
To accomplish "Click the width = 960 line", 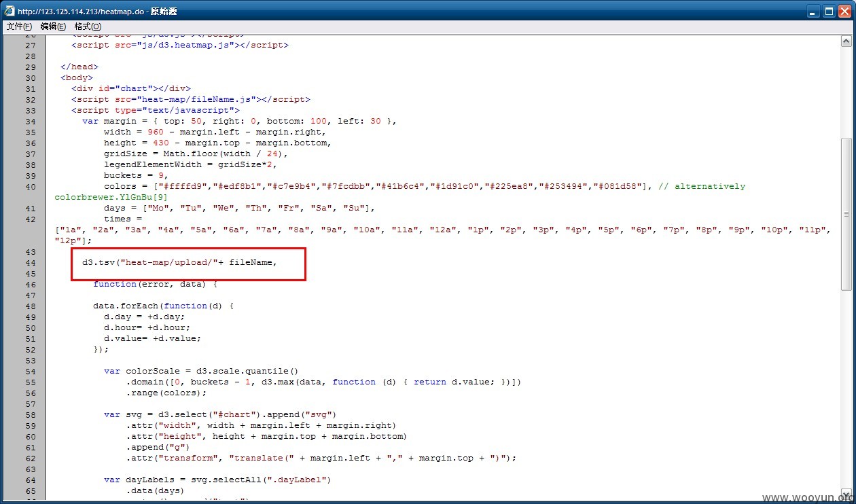I will pyautogui.click(x=215, y=132).
